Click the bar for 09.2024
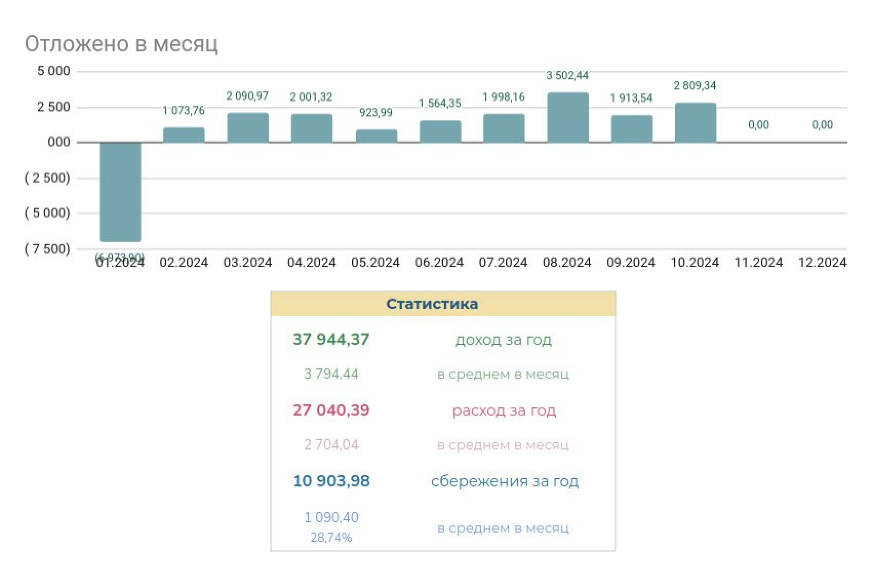The width and height of the screenshot is (872, 588). [x=631, y=129]
